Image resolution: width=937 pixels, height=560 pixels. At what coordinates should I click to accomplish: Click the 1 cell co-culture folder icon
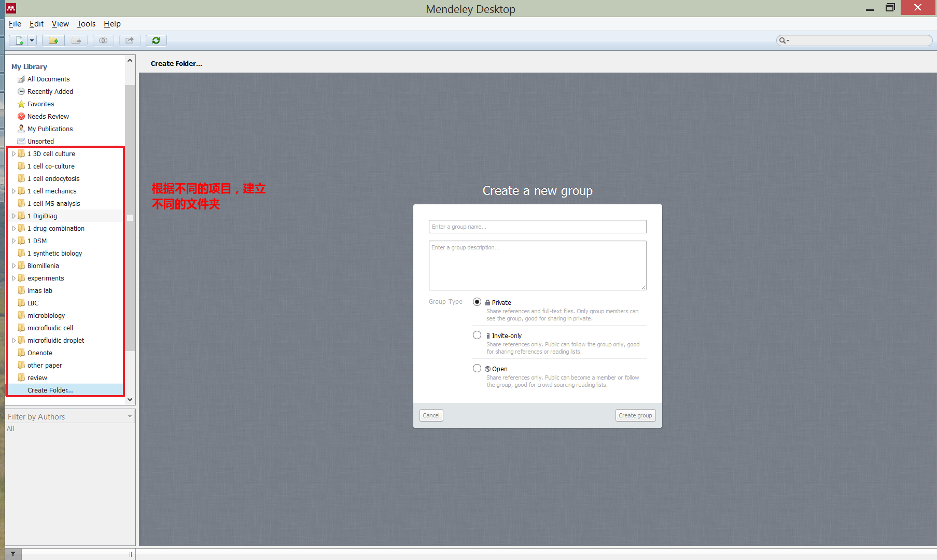click(x=21, y=166)
